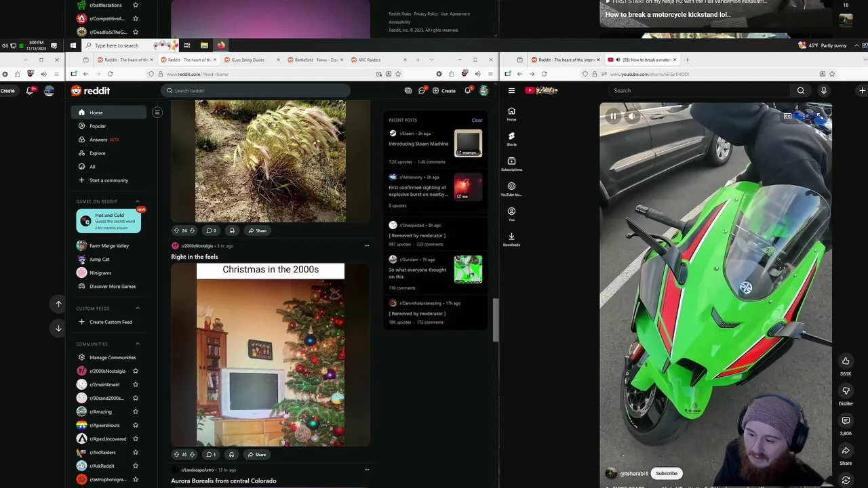Image resolution: width=868 pixels, height=488 pixels.
Task: Open options menu of r/LandscapeAstro post
Action: point(367,470)
